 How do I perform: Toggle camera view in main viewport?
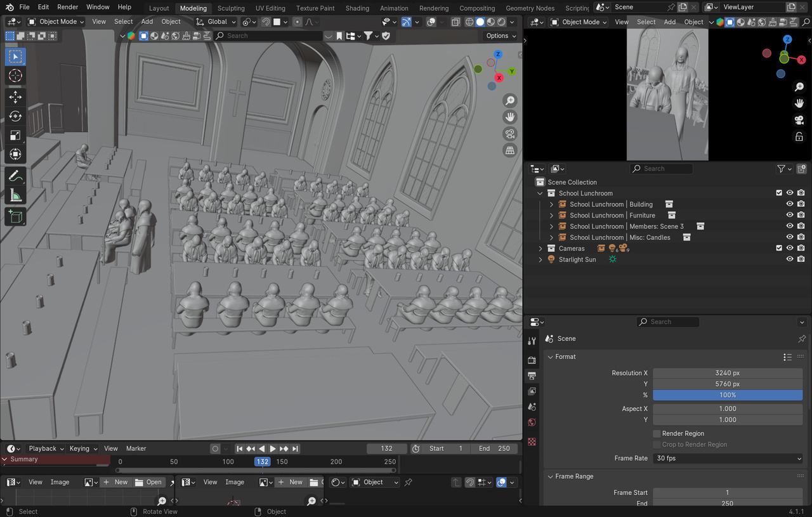click(509, 134)
